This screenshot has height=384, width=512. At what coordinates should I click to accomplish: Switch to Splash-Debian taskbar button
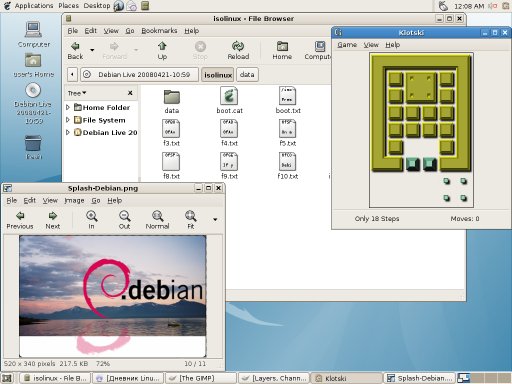[x=420, y=378]
